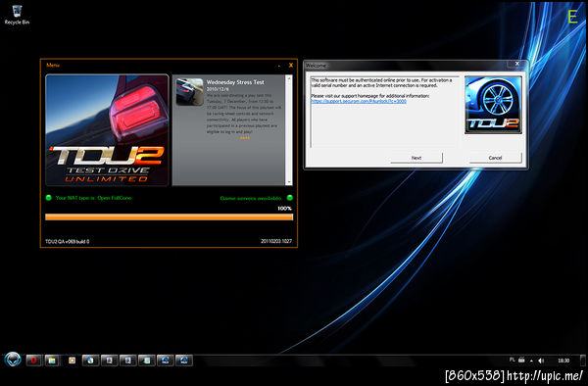
Task: Click the PL language indicator in tray
Action: point(512,360)
